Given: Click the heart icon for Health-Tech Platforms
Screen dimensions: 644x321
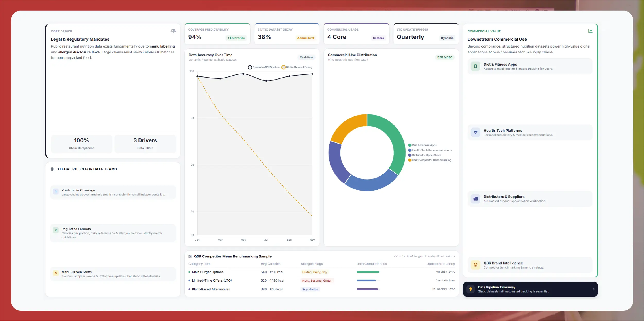Looking at the screenshot, I should (475, 132).
